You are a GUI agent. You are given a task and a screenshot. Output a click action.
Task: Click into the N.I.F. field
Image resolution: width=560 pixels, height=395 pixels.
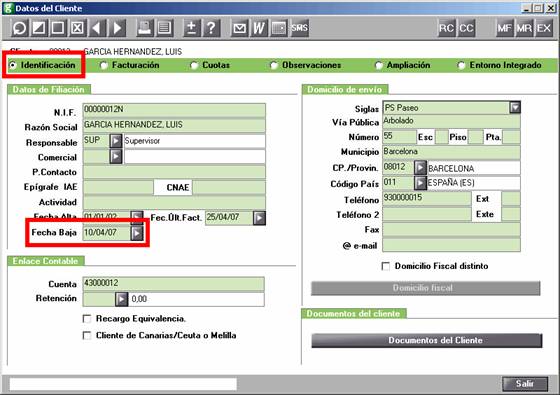(174, 110)
